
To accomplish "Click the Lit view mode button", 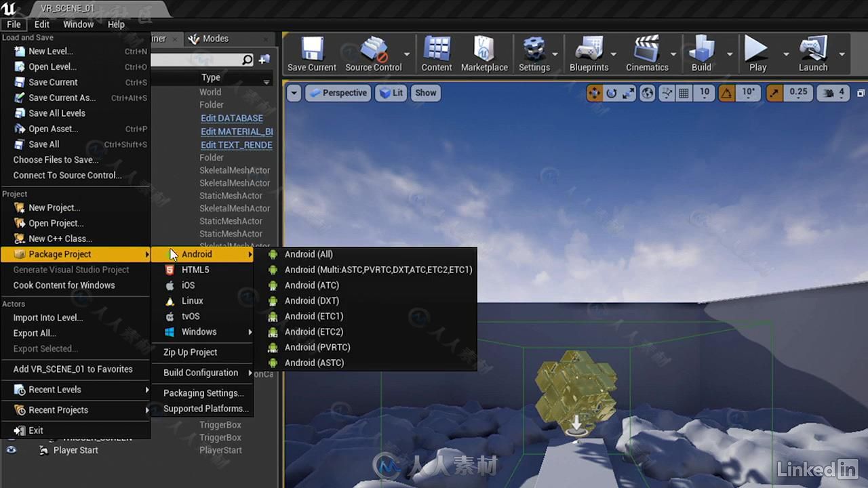I will pyautogui.click(x=393, y=93).
